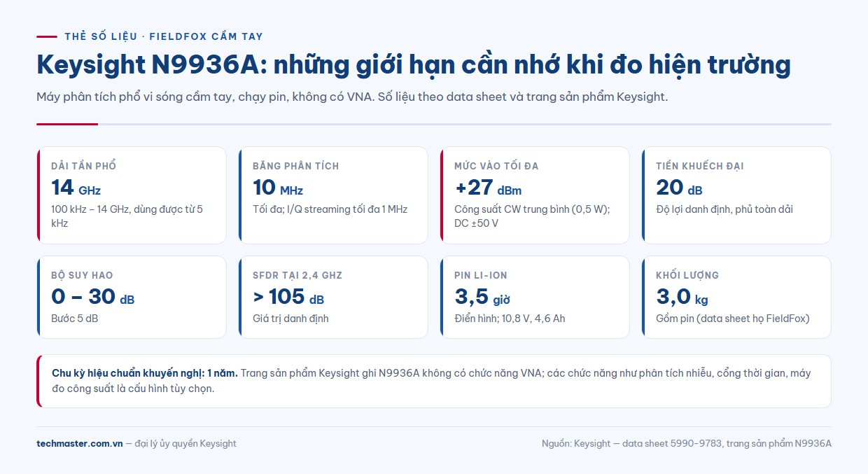Click the "Giá trị danh định" description
868x474 pixels.
(290, 319)
